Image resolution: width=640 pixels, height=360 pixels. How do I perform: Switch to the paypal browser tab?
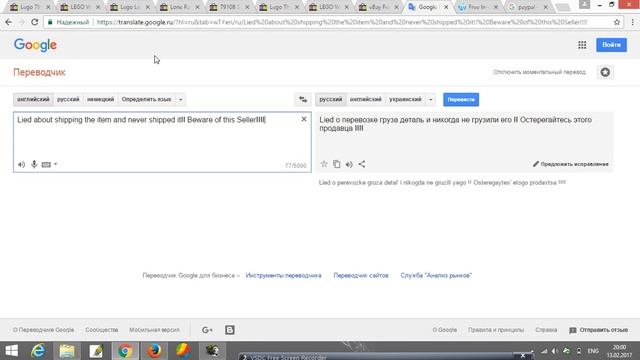tap(529, 7)
